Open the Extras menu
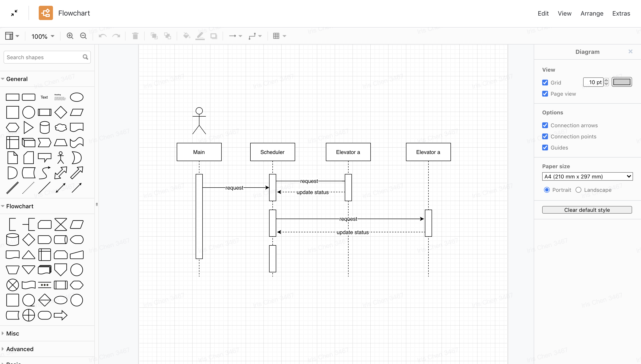Screen dimensions: 641x364 621,13
